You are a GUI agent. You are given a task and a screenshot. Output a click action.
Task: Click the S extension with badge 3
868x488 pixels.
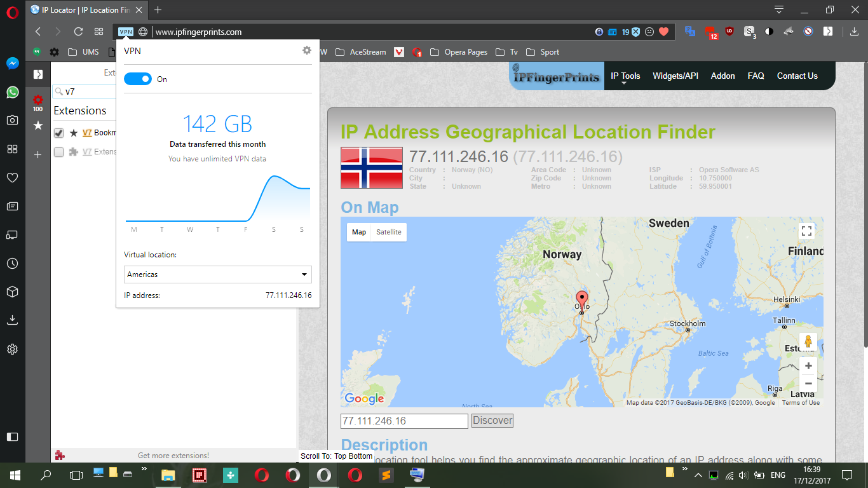pyautogui.click(x=750, y=32)
